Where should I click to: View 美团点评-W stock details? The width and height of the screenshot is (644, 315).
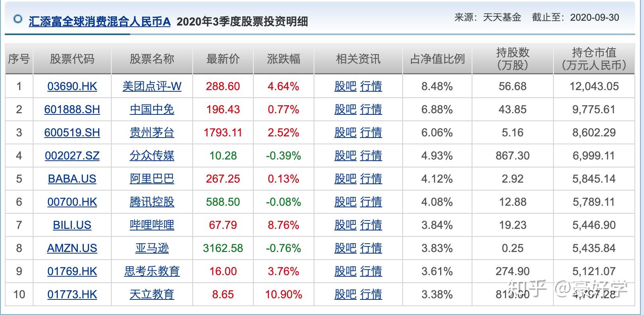(152, 86)
